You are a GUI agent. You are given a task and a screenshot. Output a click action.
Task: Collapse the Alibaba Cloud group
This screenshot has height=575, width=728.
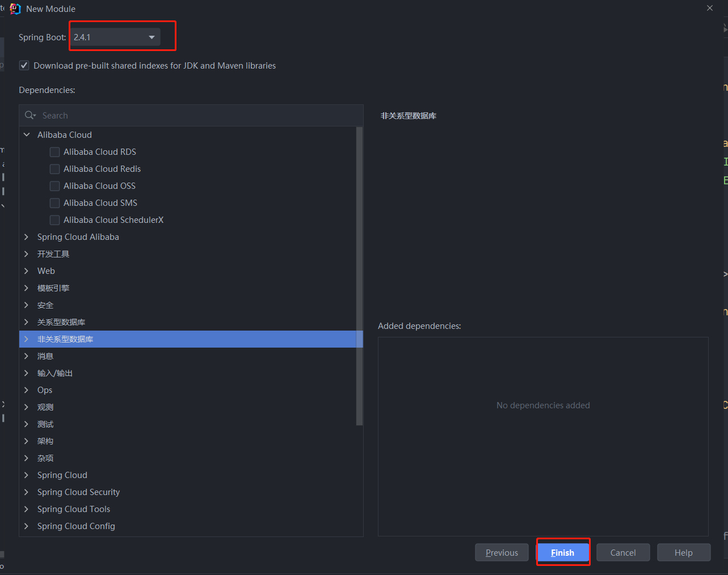pyautogui.click(x=26, y=134)
